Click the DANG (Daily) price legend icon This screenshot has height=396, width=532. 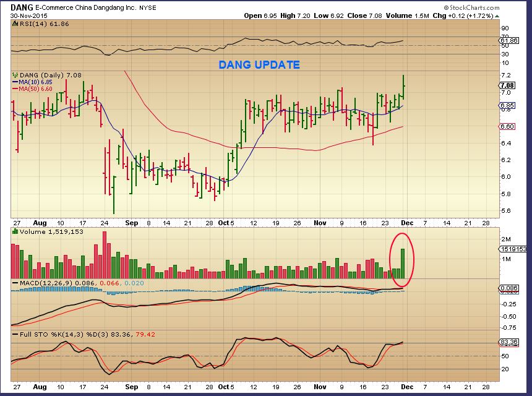coord(15,75)
